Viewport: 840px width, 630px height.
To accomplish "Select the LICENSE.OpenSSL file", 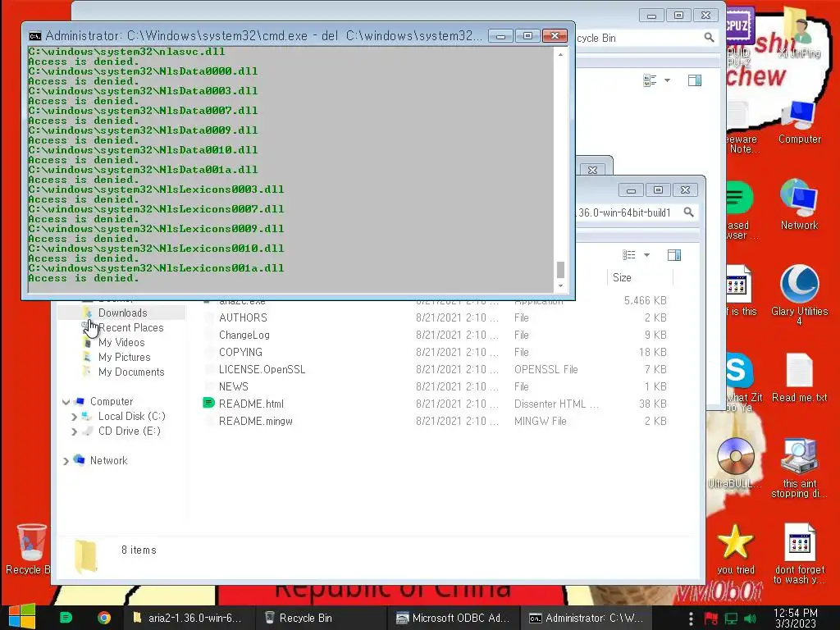I will click(262, 369).
